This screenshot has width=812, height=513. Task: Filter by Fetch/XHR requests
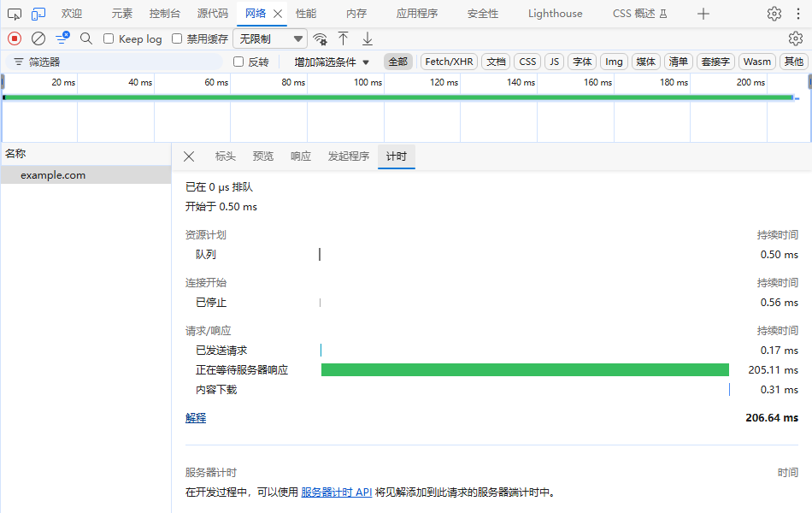click(449, 62)
